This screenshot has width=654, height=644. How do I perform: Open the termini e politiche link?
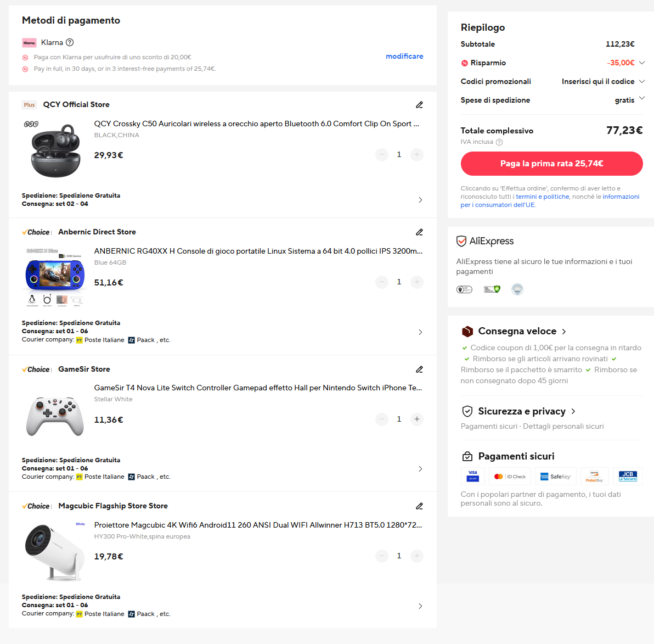coord(542,197)
